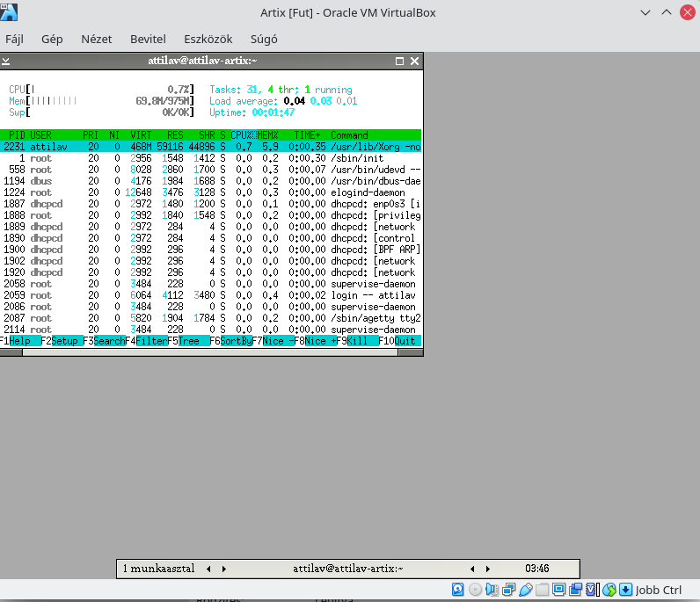Click the CPU virtualization status icon
This screenshot has height=602, width=700.
[592, 590]
